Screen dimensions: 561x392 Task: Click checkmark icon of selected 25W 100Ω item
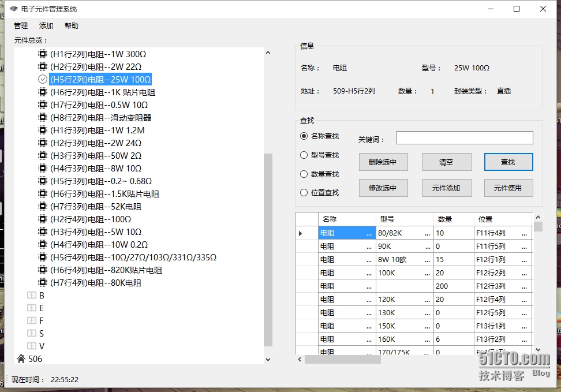pyautogui.click(x=43, y=79)
